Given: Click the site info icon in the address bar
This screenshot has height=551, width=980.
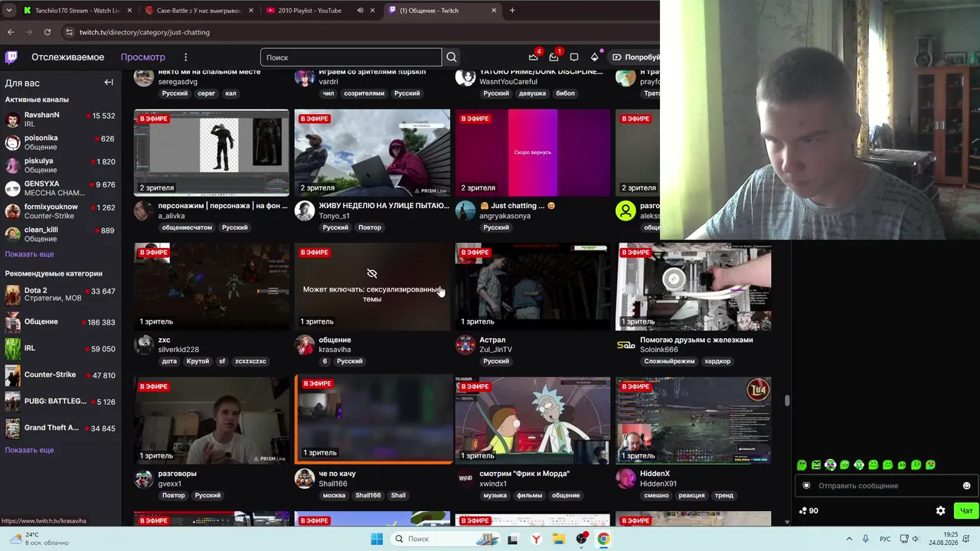Looking at the screenshot, I should [69, 32].
